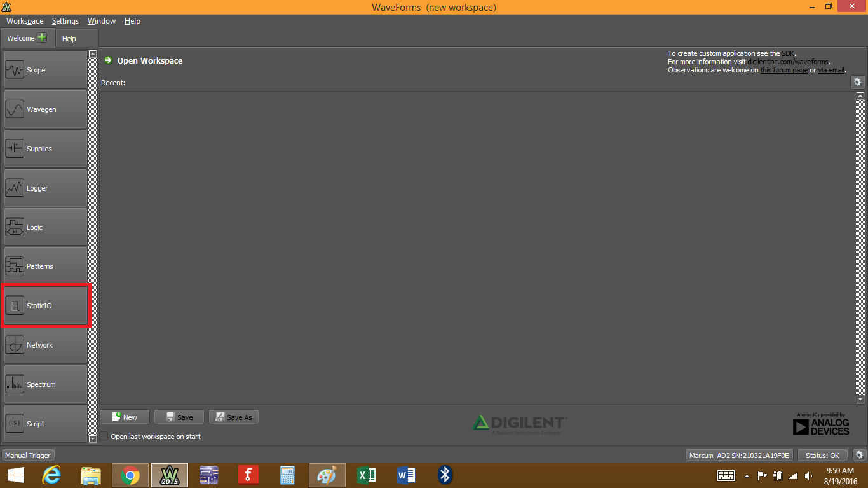Open the Scope instrument
This screenshot has width=868, height=488.
(x=46, y=70)
